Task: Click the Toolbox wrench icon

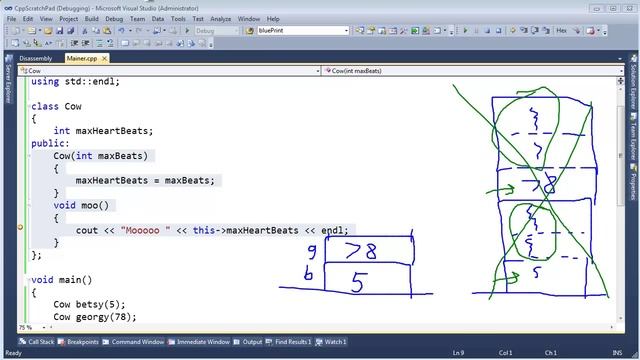Action: coord(404,31)
